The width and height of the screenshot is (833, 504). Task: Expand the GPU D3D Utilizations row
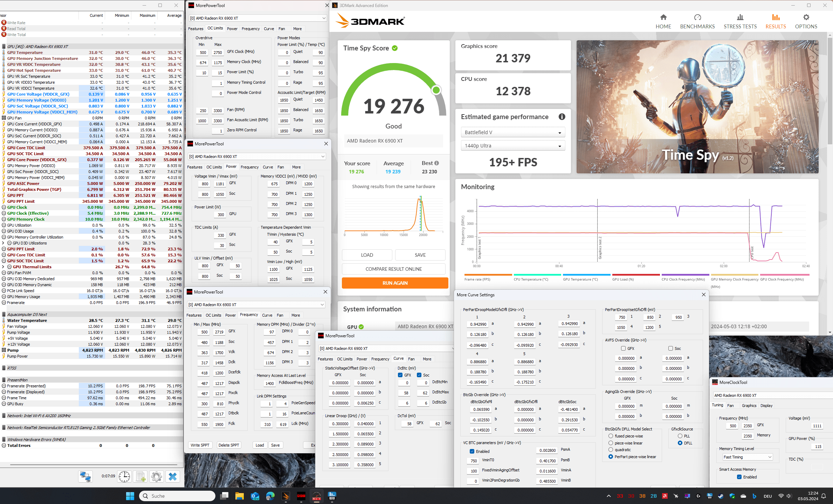(x=4, y=243)
